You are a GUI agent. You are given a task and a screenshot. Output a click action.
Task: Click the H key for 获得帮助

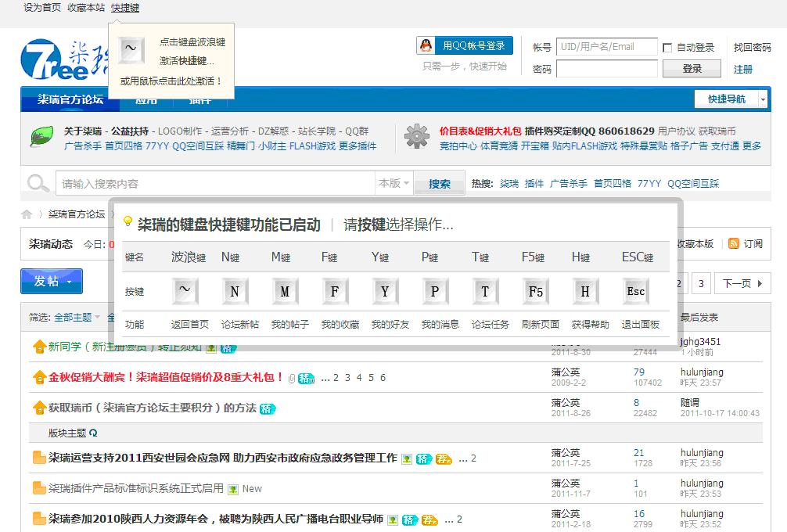pos(585,291)
